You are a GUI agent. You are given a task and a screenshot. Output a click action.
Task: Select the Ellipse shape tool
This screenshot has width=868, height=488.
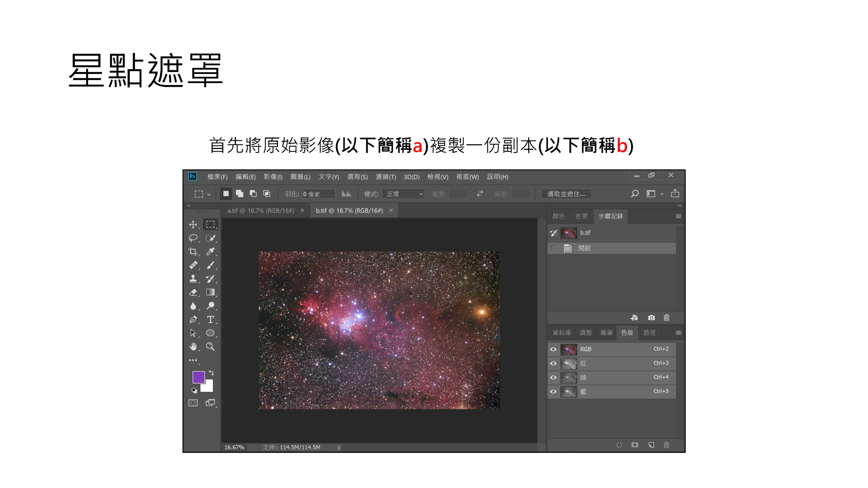(211, 333)
